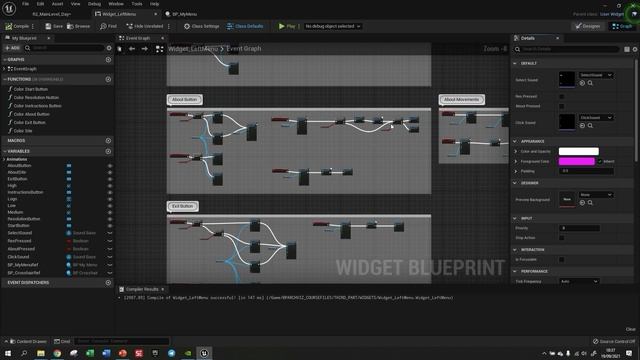The width and height of the screenshot is (640, 360).
Task: Start Play in editor
Action: (x=287, y=26)
